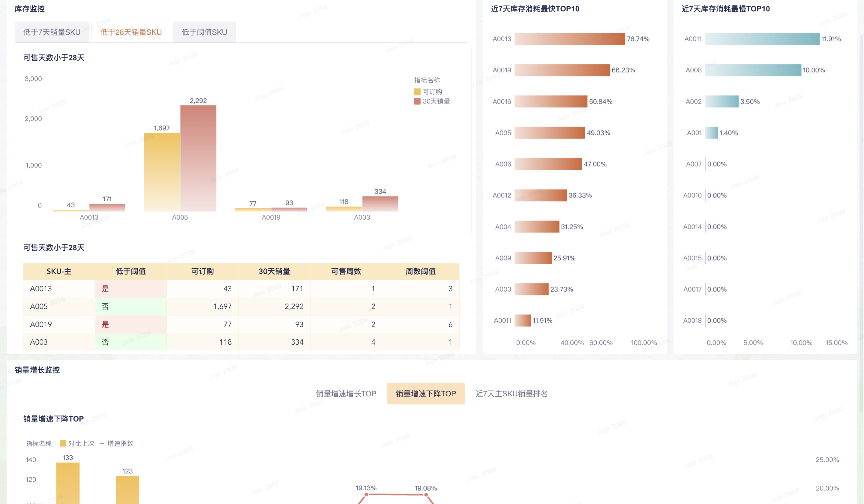Click the yellow 1,897 bar for A005

[x=162, y=172]
